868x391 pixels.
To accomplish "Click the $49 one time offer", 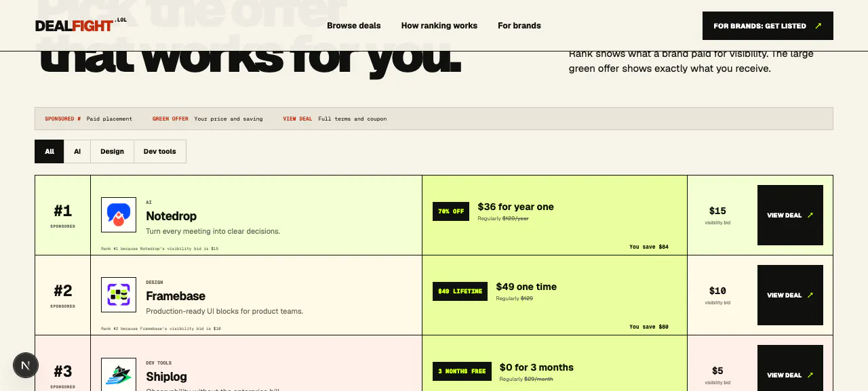I will 526,287.
